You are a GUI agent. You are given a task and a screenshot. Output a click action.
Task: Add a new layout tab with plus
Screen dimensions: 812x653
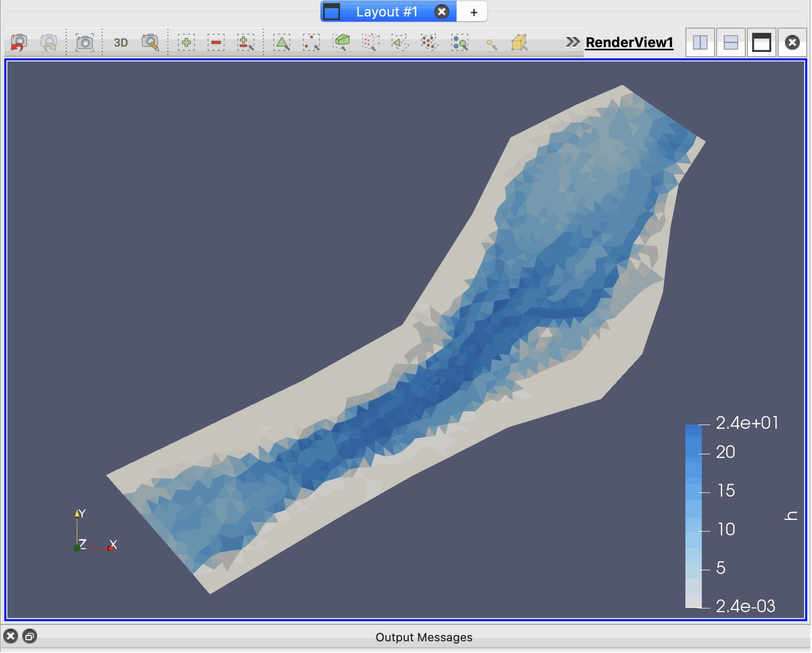[x=474, y=12]
